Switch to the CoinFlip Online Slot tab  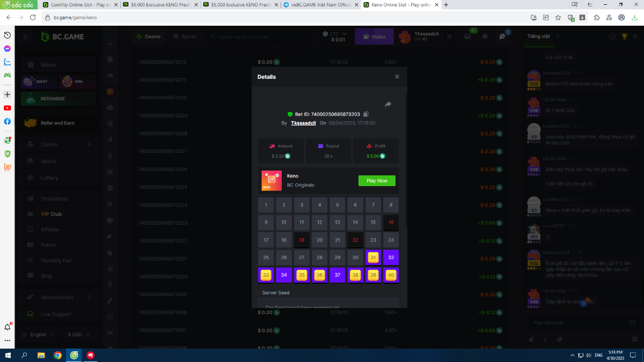point(78,5)
